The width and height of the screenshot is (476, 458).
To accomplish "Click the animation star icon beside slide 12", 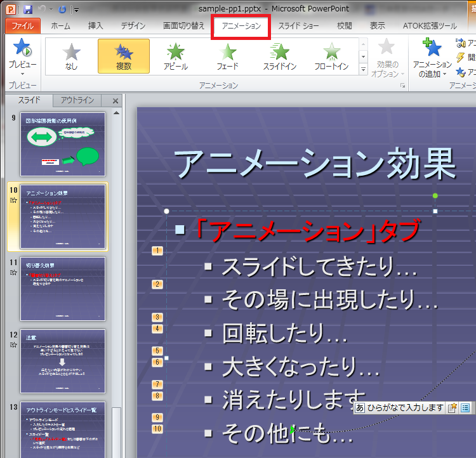I will coord(13,345).
